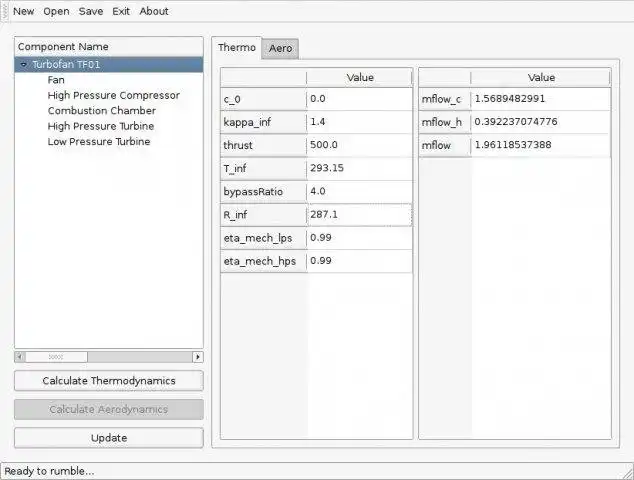Click the R_inf row header
The width and height of the screenshot is (634, 480).
pos(264,215)
